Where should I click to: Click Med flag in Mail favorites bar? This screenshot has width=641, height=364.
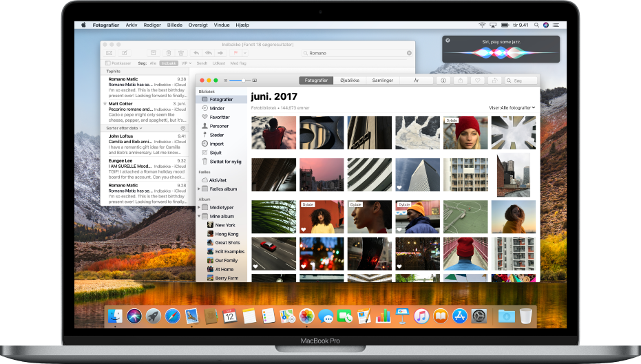238,63
